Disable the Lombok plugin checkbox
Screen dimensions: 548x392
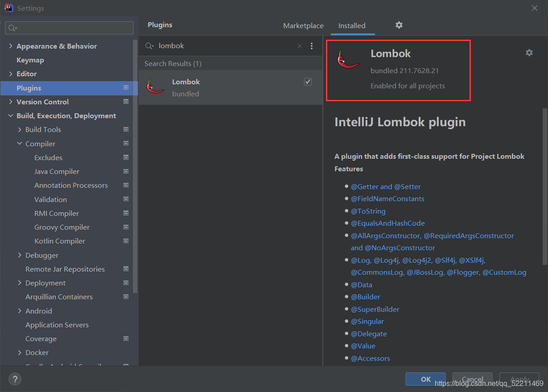coord(308,82)
